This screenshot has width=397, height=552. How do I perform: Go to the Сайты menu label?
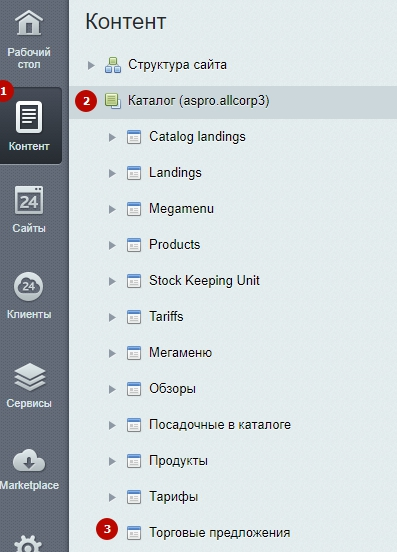coord(29,228)
